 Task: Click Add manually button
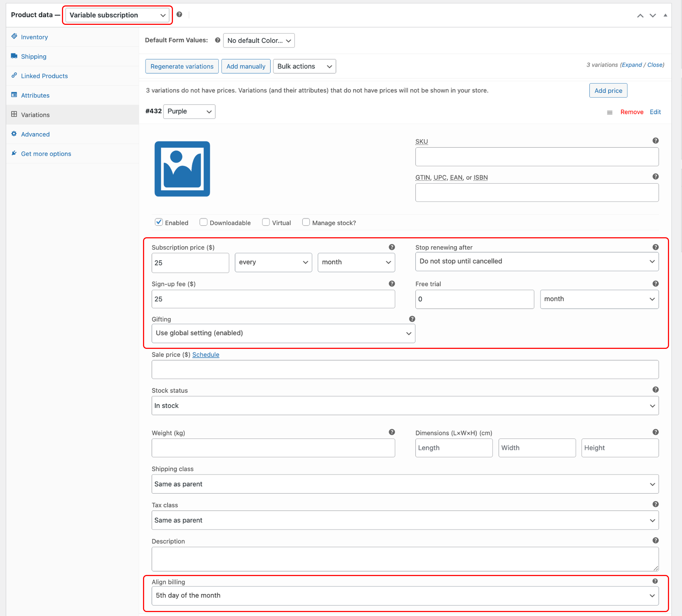tap(246, 66)
